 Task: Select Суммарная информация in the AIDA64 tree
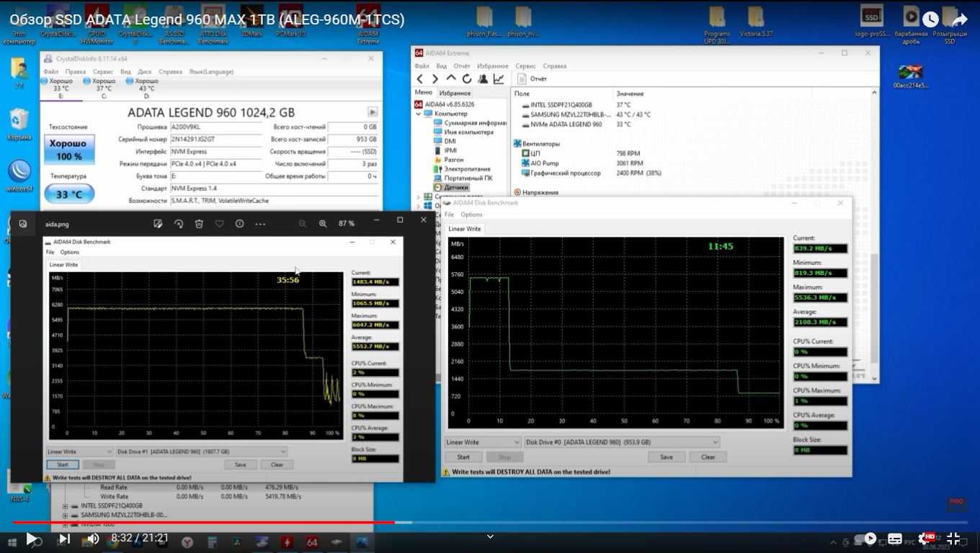coord(471,123)
